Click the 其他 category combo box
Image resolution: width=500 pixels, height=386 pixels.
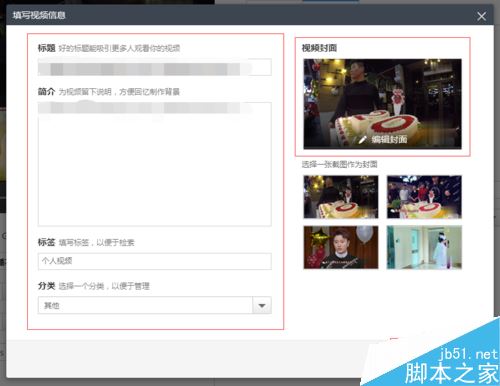pos(155,305)
